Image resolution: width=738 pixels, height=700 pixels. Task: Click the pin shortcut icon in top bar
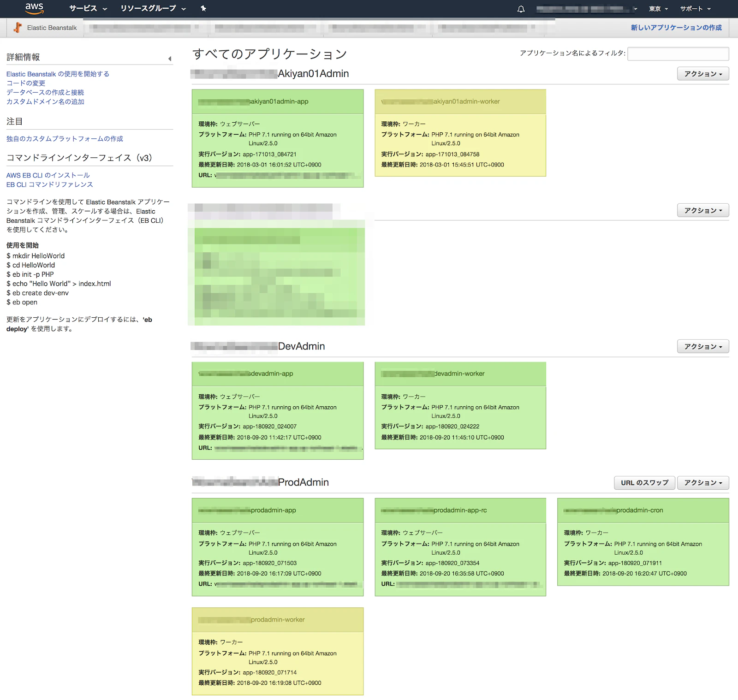[203, 8]
